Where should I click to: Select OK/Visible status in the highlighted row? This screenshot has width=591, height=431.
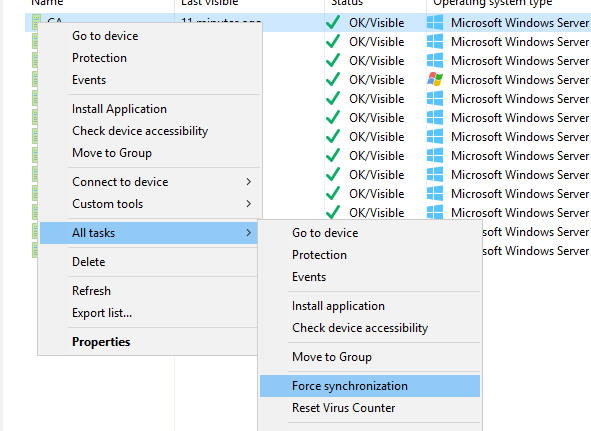point(377,23)
